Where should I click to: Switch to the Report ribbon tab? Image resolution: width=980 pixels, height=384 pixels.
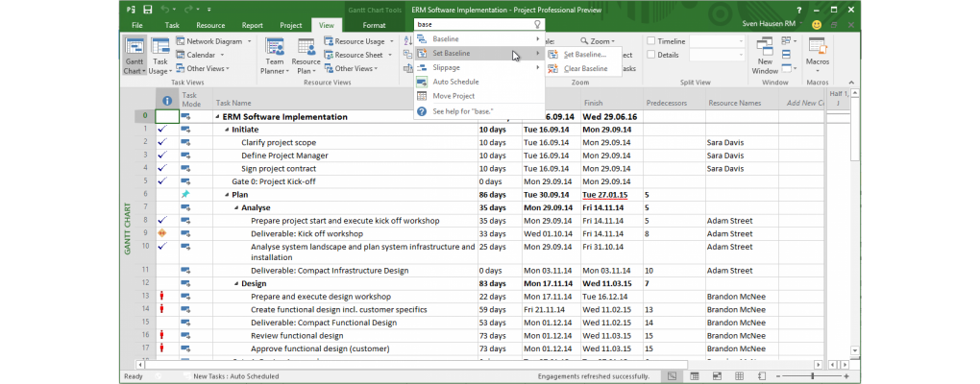coord(252,26)
